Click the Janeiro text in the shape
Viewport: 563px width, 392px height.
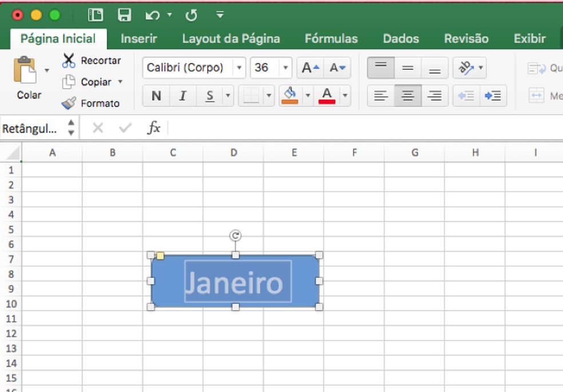[234, 283]
